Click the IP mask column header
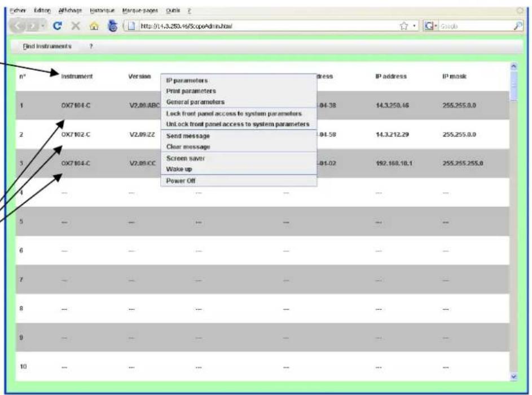Image resolution: width=532 pixels, height=395 pixels. (454, 77)
